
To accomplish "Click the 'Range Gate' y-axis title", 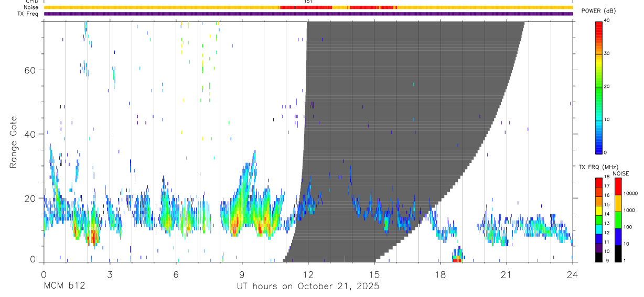I will point(14,142).
